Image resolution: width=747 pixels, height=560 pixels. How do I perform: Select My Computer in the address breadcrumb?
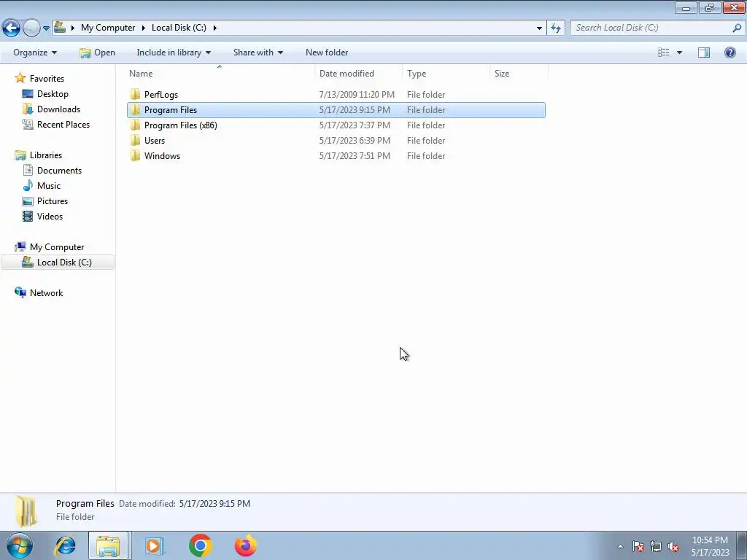[108, 28]
